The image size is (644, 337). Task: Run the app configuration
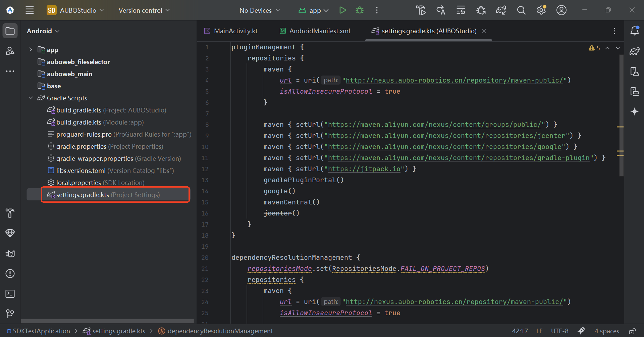(342, 10)
